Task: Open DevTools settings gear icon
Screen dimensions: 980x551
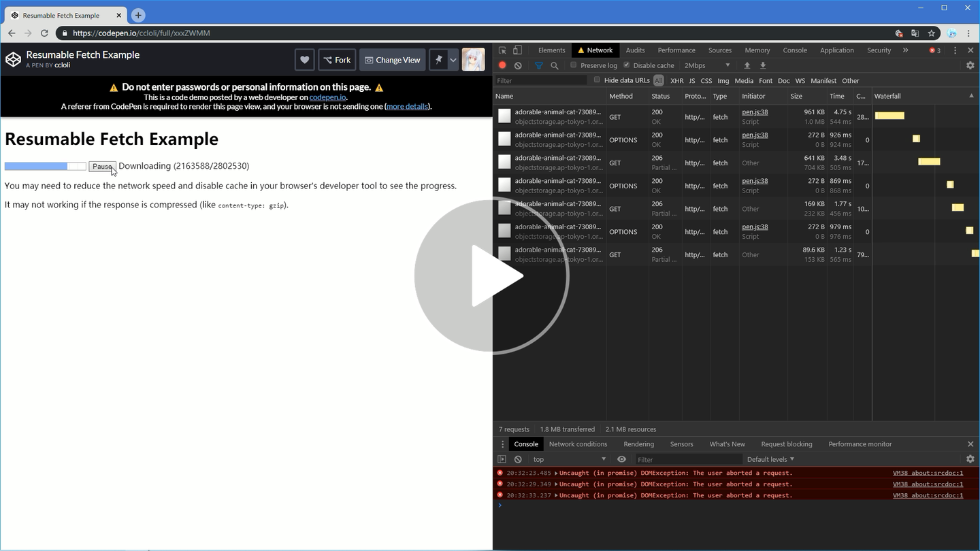Action: coord(970,65)
